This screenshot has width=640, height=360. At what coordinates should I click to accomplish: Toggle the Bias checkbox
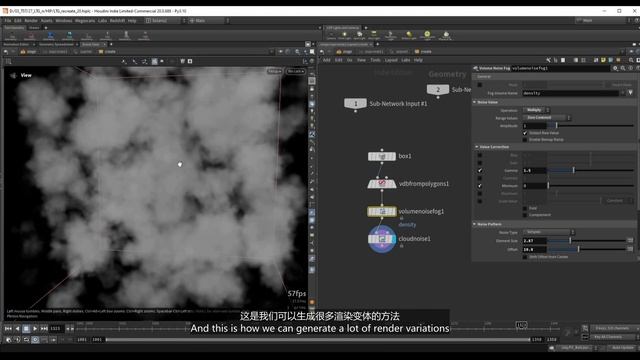coord(480,155)
